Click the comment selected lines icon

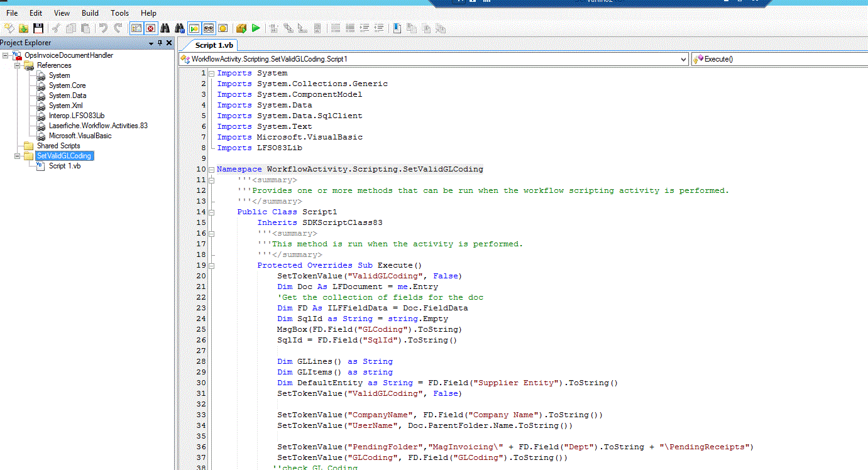[x=335, y=28]
